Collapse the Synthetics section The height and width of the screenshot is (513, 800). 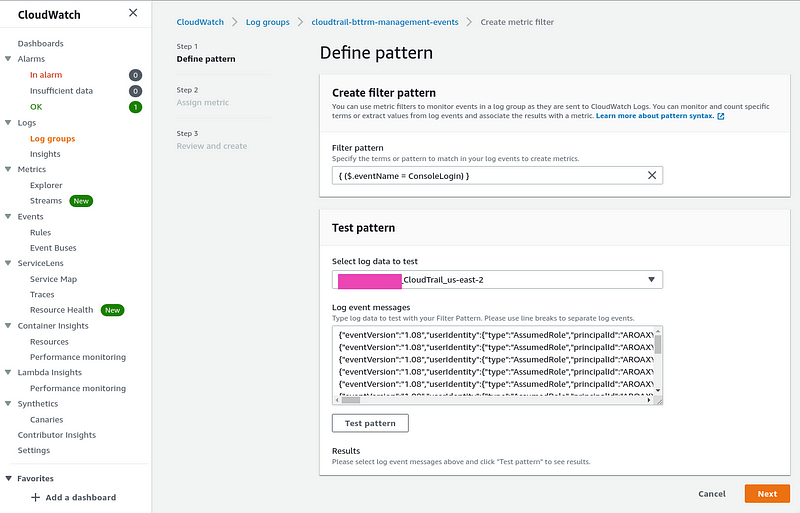point(8,403)
